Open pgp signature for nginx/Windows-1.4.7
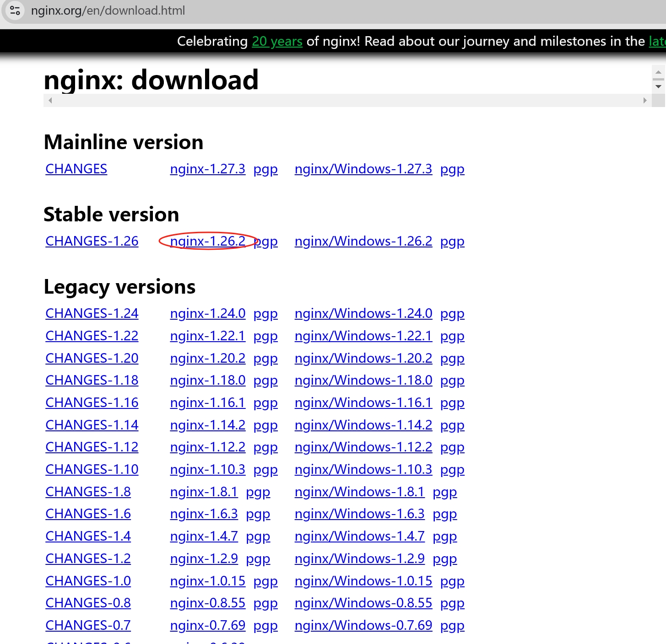The image size is (666, 644). pyautogui.click(x=445, y=537)
